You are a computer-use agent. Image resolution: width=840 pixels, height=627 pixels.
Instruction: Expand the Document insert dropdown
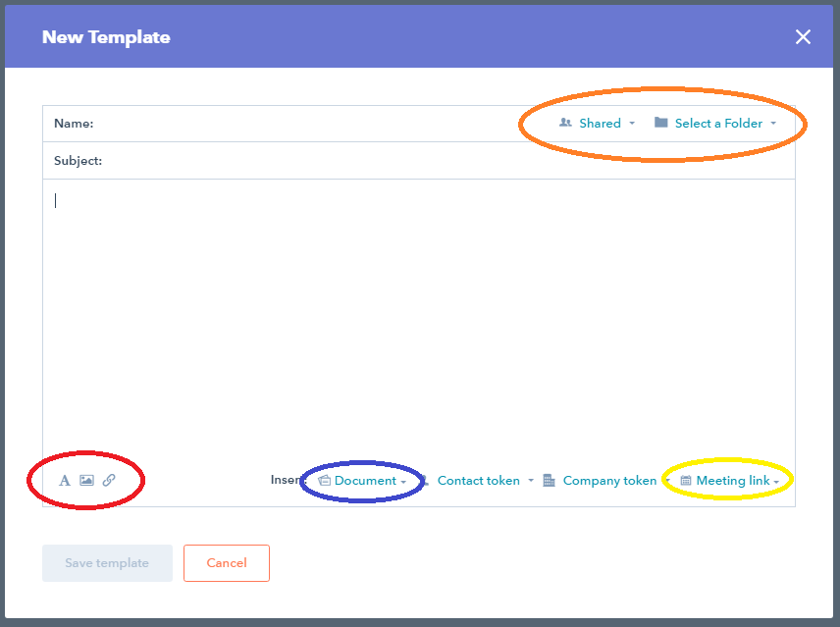363,480
